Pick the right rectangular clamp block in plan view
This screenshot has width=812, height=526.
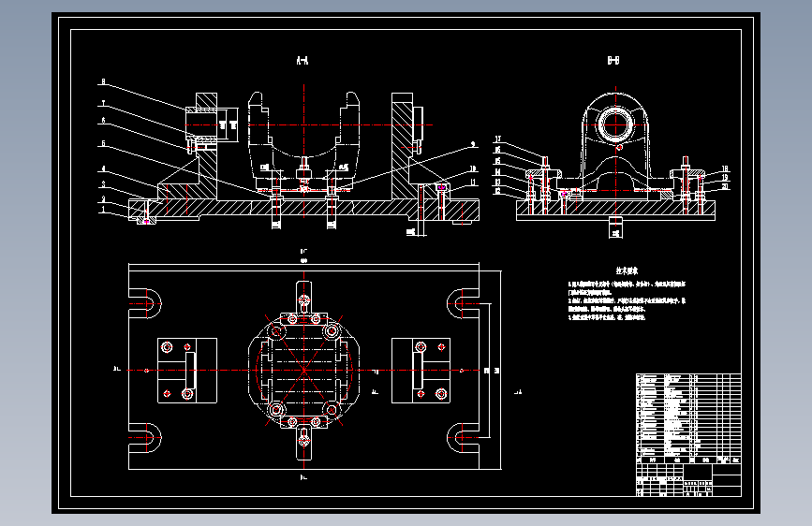point(421,371)
